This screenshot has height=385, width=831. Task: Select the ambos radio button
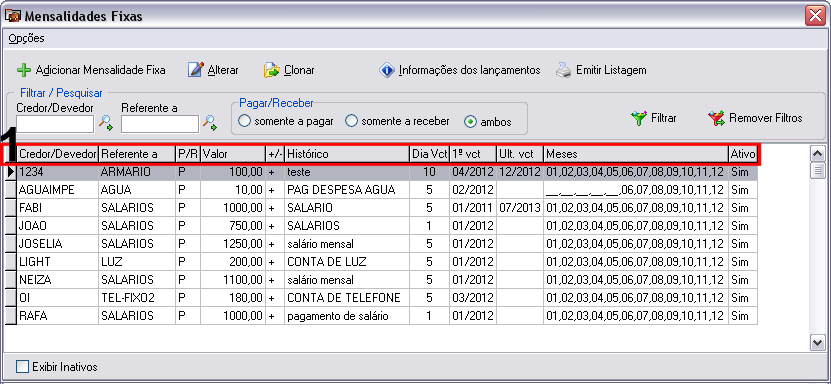point(470,121)
